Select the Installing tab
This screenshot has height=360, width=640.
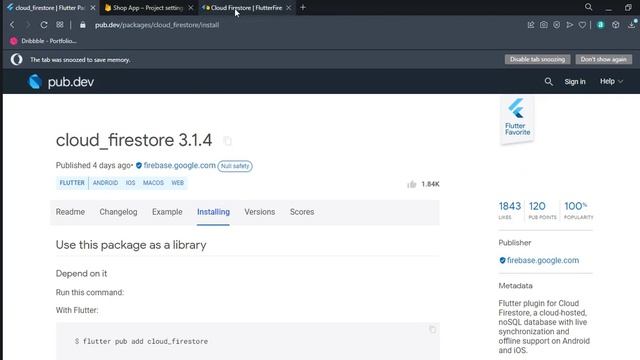(213, 212)
